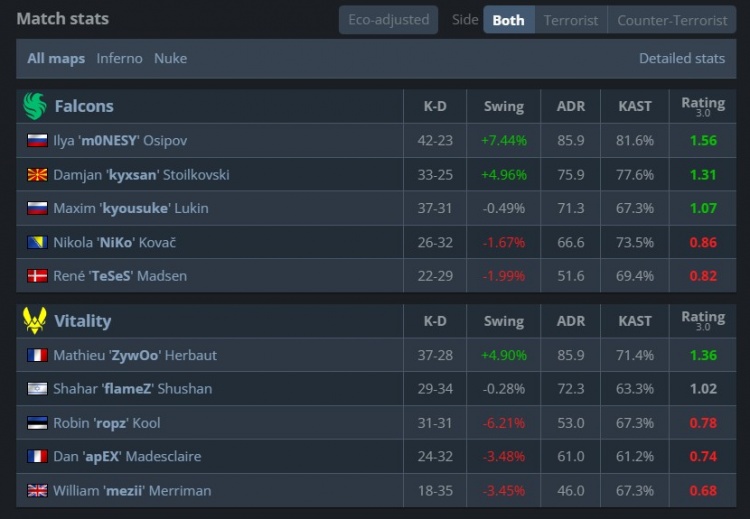The height and width of the screenshot is (519, 750).
Task: Click the Russian flag beside m0NESY
Action: [x=37, y=141]
